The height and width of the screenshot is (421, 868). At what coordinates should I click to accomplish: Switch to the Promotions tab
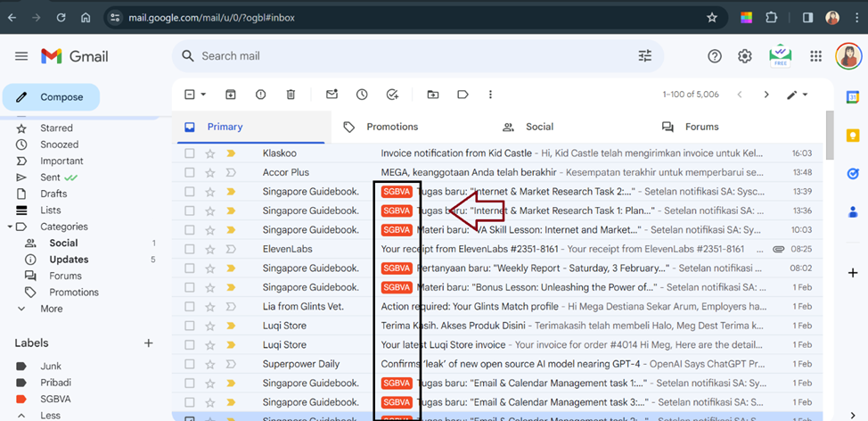(x=392, y=127)
